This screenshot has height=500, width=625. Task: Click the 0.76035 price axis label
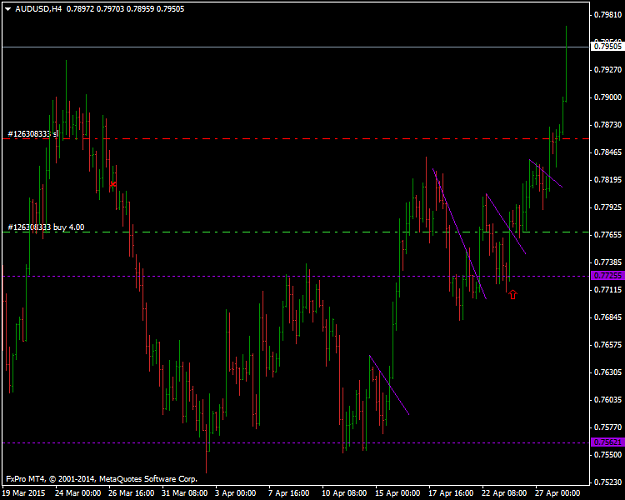coord(607,400)
